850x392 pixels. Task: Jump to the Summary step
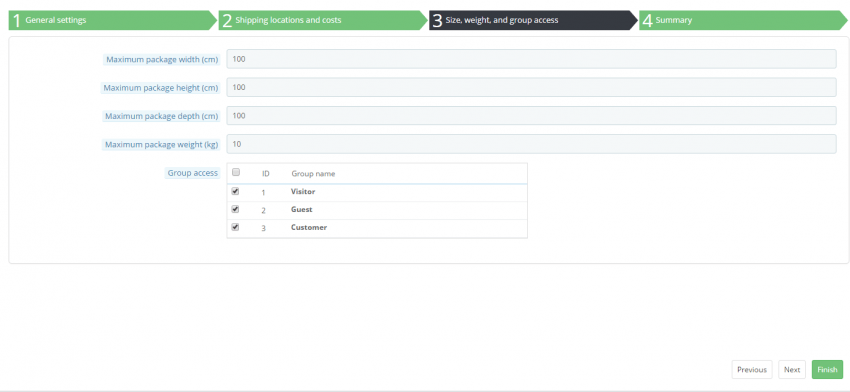[743, 20]
